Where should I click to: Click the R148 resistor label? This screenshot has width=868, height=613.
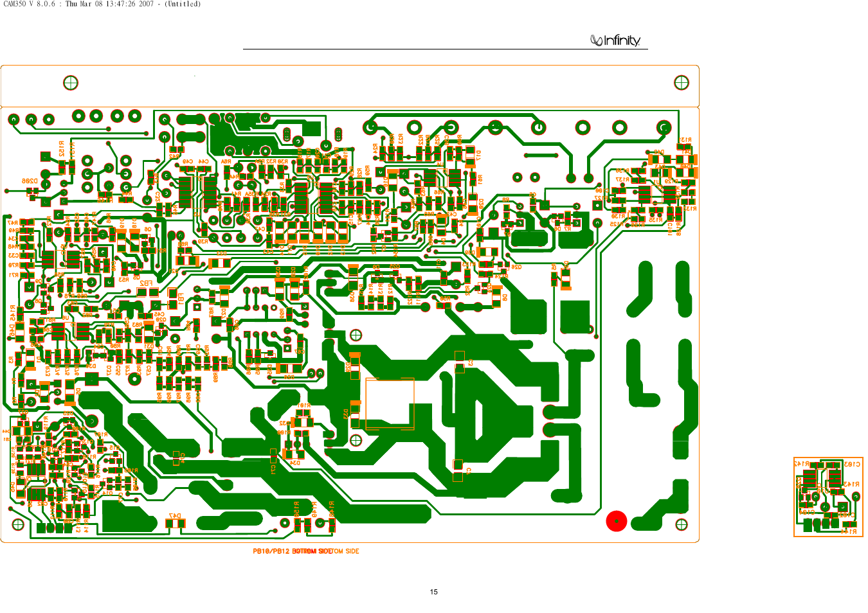tap(331, 508)
